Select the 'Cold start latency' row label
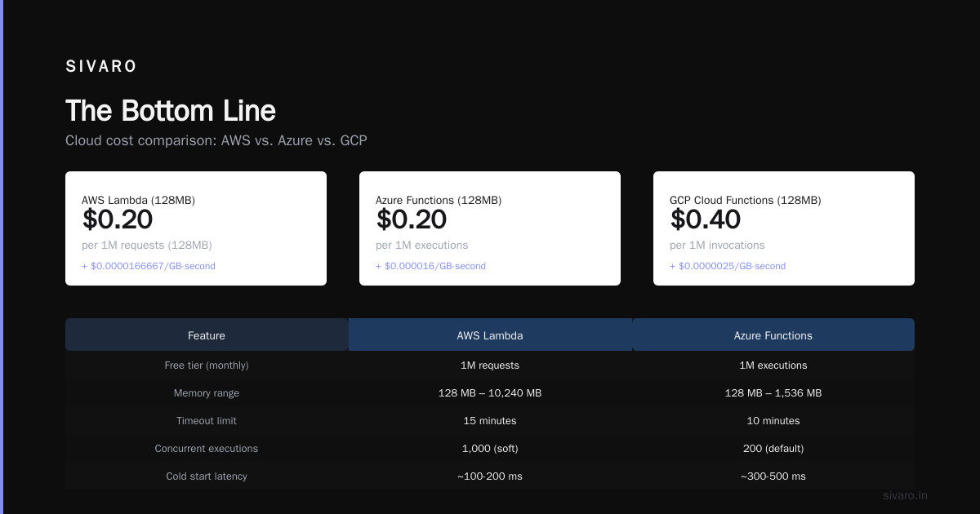The image size is (980, 514). coord(207,476)
